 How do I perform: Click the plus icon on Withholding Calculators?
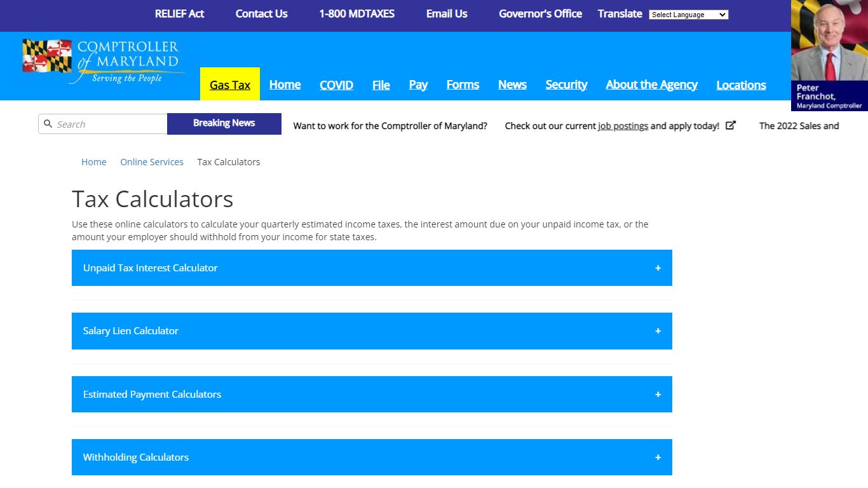tap(658, 457)
